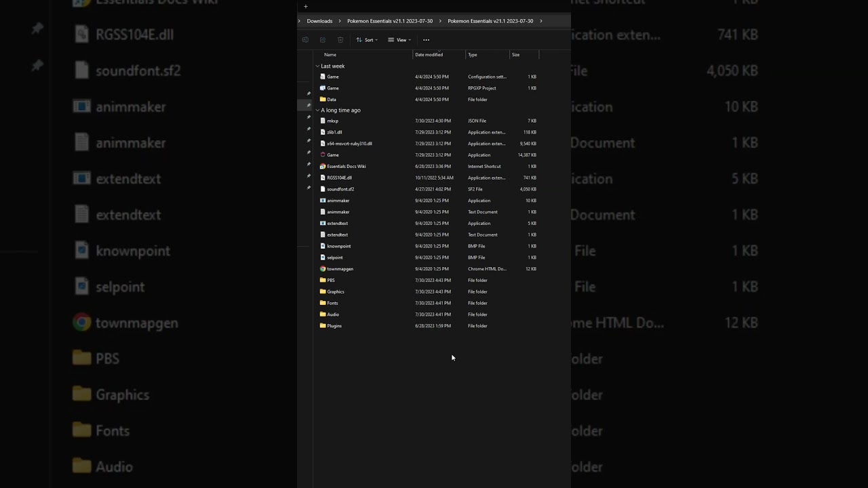Click the 6/28/2023 3:36 PM date
This screenshot has width=868, height=488.
(x=433, y=166)
